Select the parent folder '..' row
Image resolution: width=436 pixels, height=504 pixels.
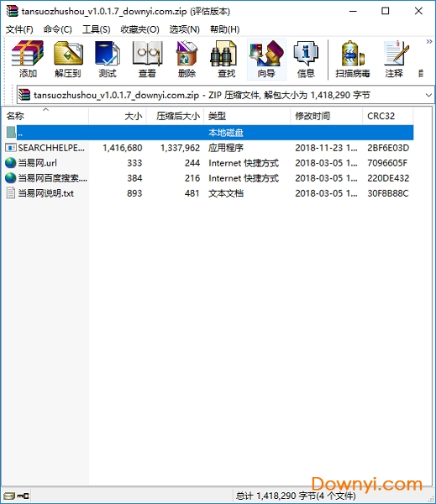click(209, 133)
